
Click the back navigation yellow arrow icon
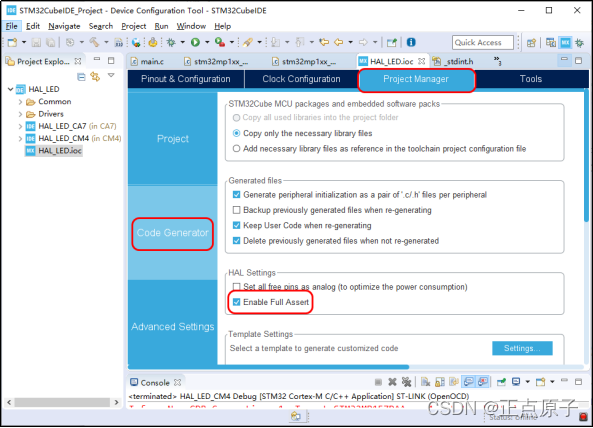(x=339, y=42)
